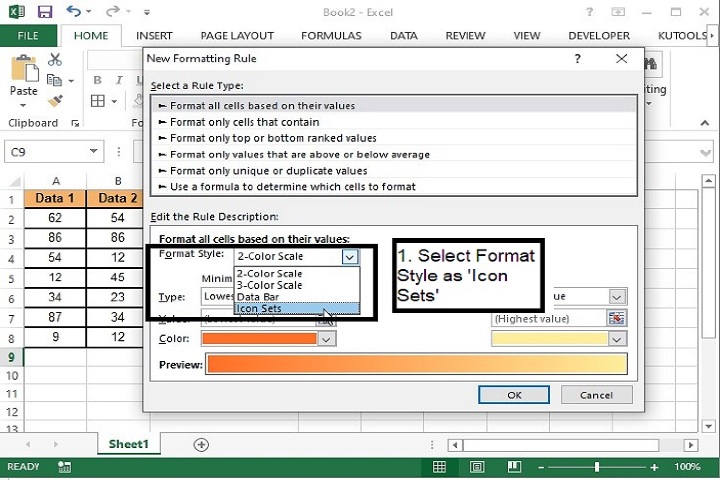The width and height of the screenshot is (720, 480).
Task: Click the macro recording icon in status bar
Action: click(x=64, y=467)
